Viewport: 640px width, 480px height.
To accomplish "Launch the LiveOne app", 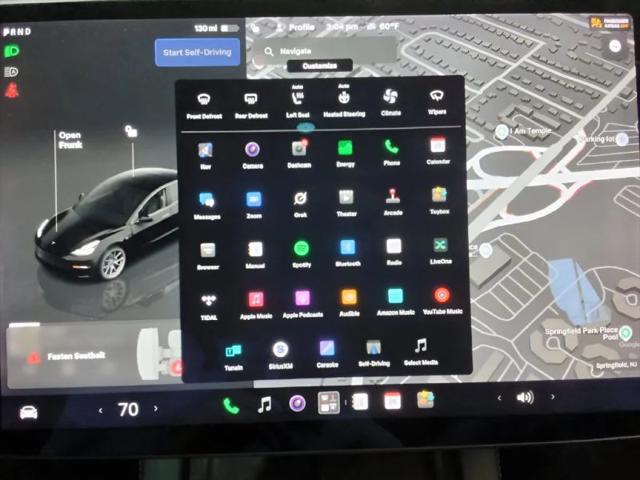I will coord(440,251).
